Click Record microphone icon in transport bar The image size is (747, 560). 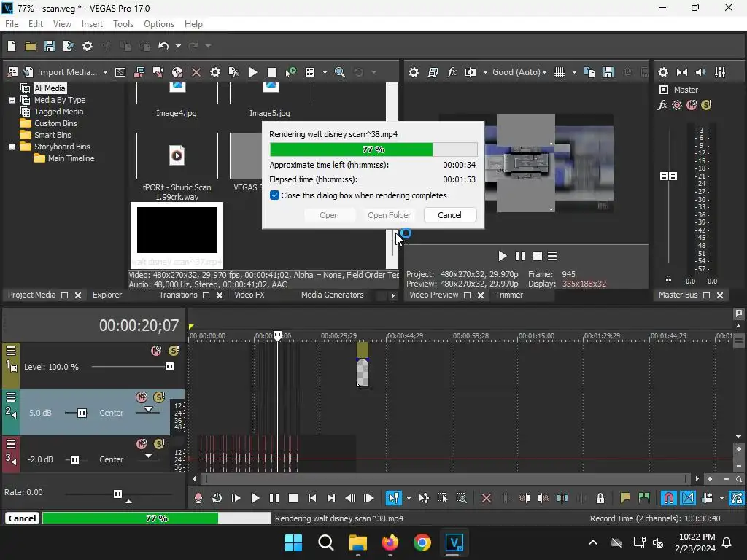tap(198, 498)
